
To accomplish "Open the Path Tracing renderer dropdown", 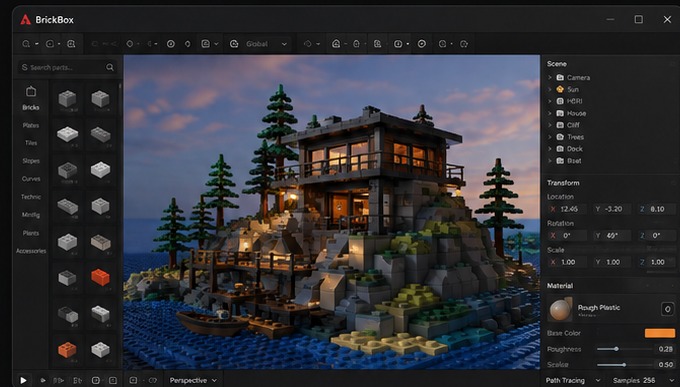I will tap(572, 380).
